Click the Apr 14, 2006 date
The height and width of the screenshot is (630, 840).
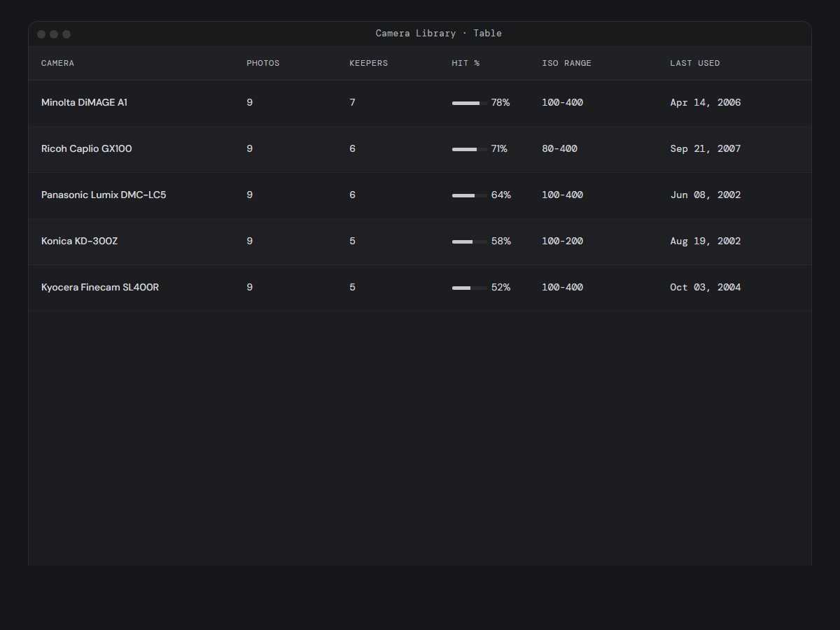coord(705,102)
